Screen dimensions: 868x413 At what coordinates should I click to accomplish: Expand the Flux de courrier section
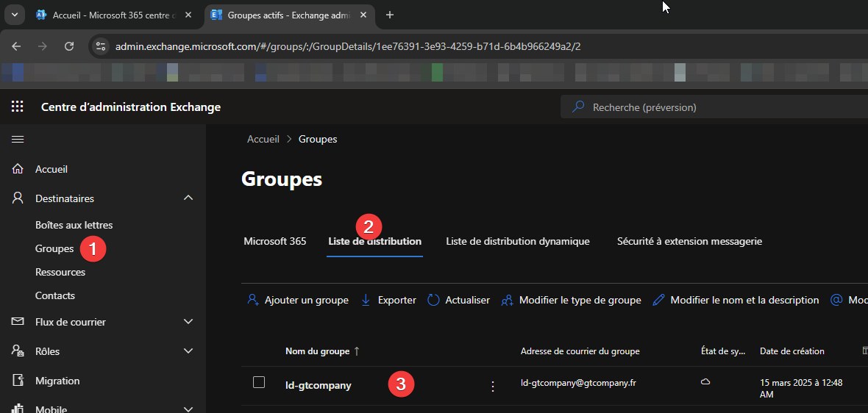click(x=188, y=322)
